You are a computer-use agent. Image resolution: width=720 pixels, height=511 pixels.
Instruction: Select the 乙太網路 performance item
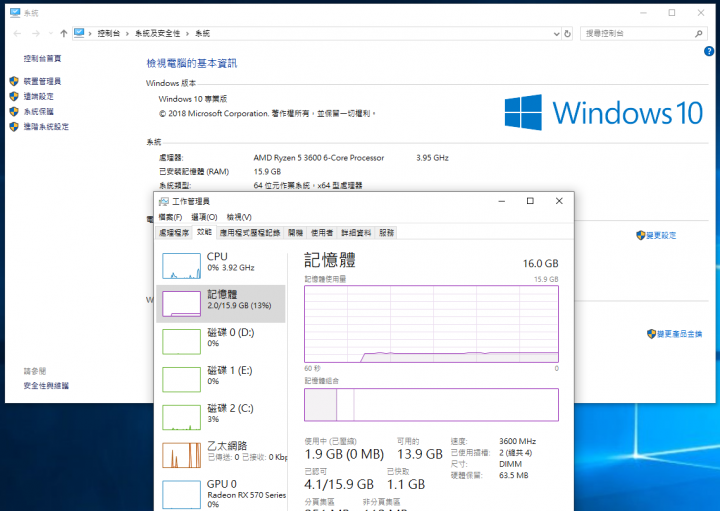click(x=221, y=455)
